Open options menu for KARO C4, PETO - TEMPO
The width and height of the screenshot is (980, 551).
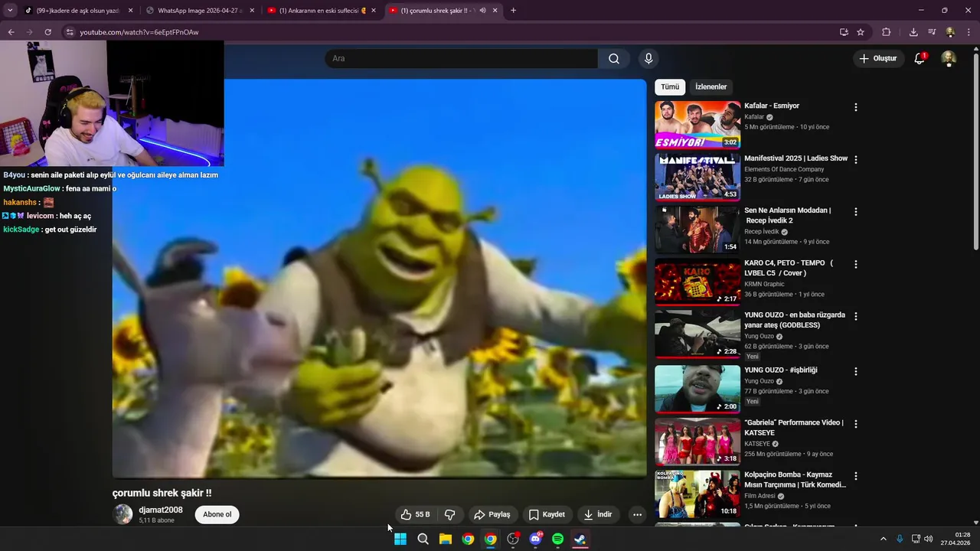tap(856, 264)
